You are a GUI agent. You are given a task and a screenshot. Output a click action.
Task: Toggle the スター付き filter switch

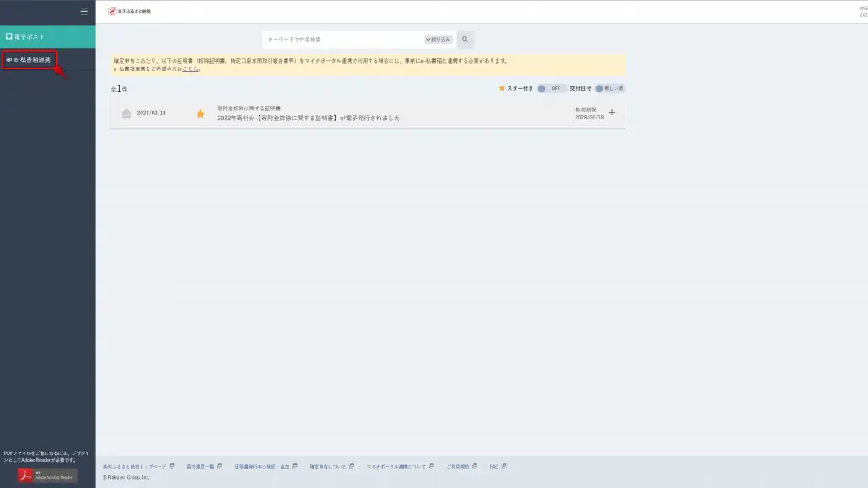click(x=552, y=88)
